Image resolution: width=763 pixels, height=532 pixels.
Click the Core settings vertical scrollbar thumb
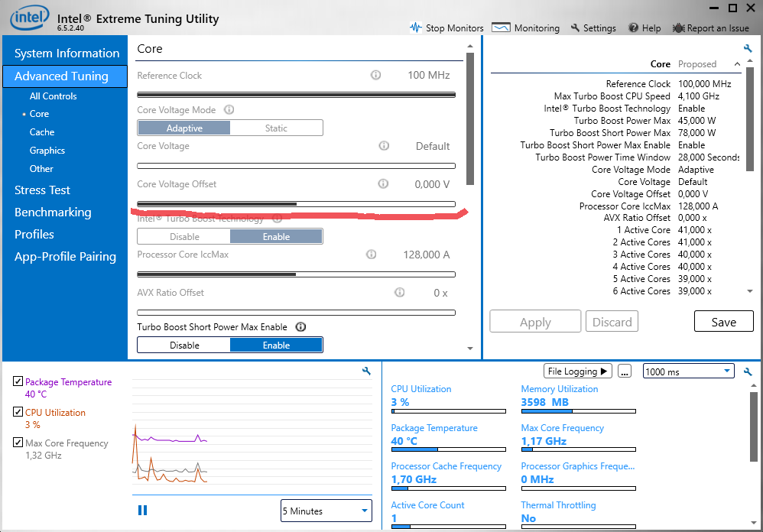(x=470, y=118)
